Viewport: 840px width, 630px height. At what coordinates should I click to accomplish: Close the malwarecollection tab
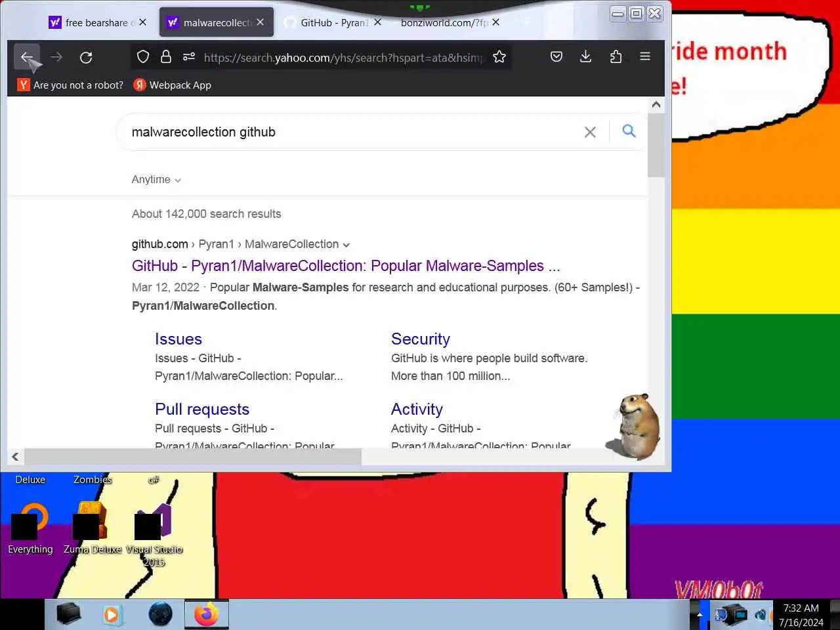261,22
